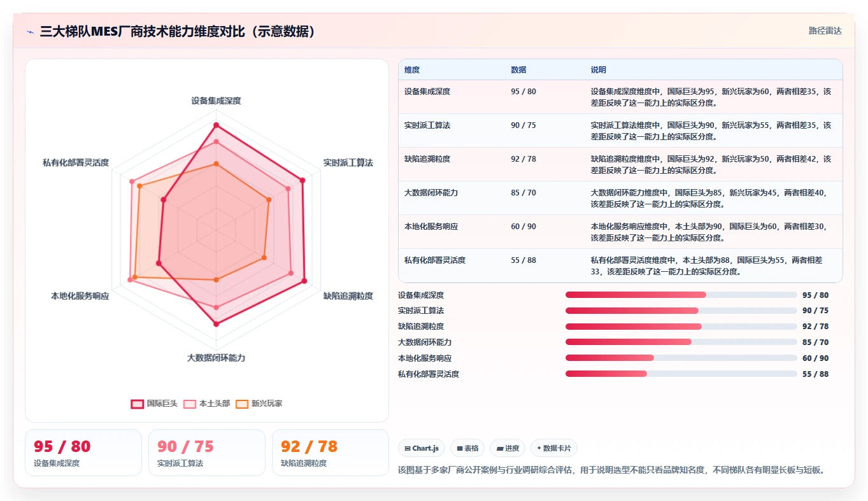
Task: Select the 表格 chip
Action: pyautogui.click(x=467, y=448)
